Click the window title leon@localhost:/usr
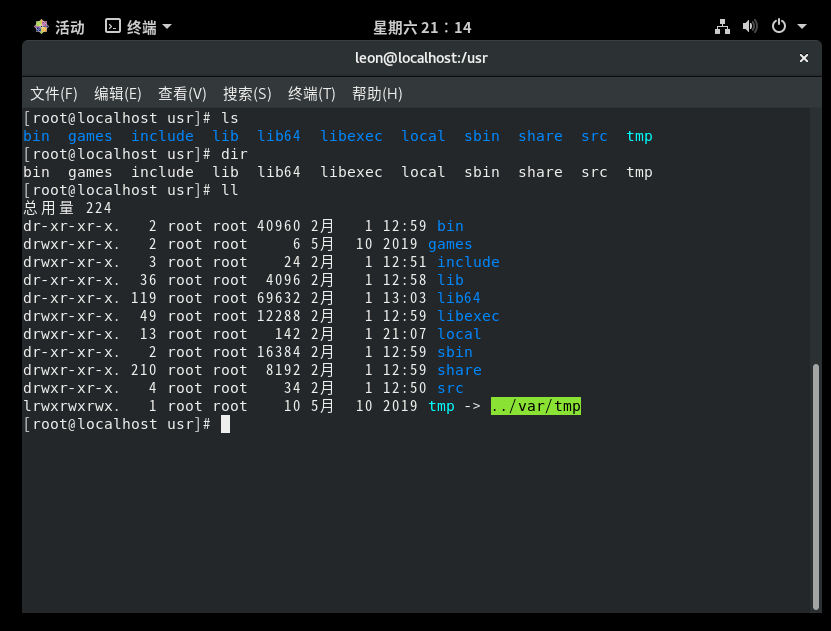The image size is (831, 631). pyautogui.click(x=421, y=58)
